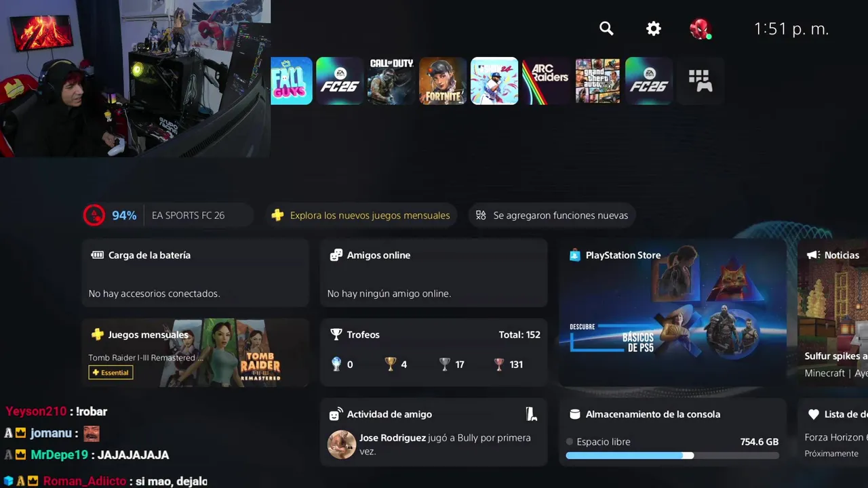
Task: Open the user profile avatar
Action: point(700,28)
